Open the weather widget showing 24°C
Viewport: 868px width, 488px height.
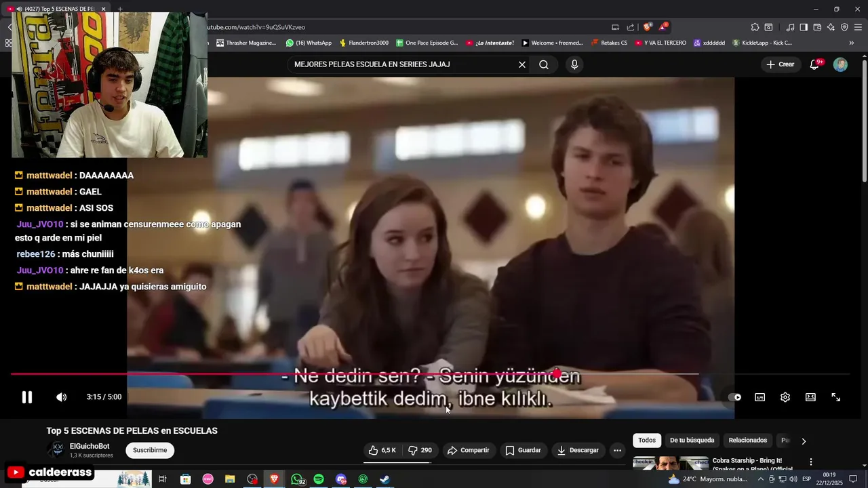point(708,479)
